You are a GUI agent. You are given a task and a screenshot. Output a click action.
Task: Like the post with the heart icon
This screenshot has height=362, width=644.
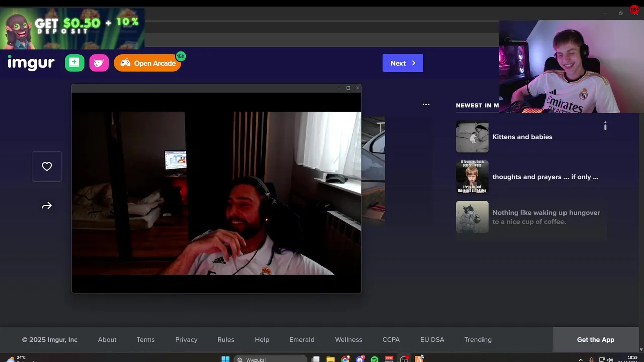pos(47,166)
